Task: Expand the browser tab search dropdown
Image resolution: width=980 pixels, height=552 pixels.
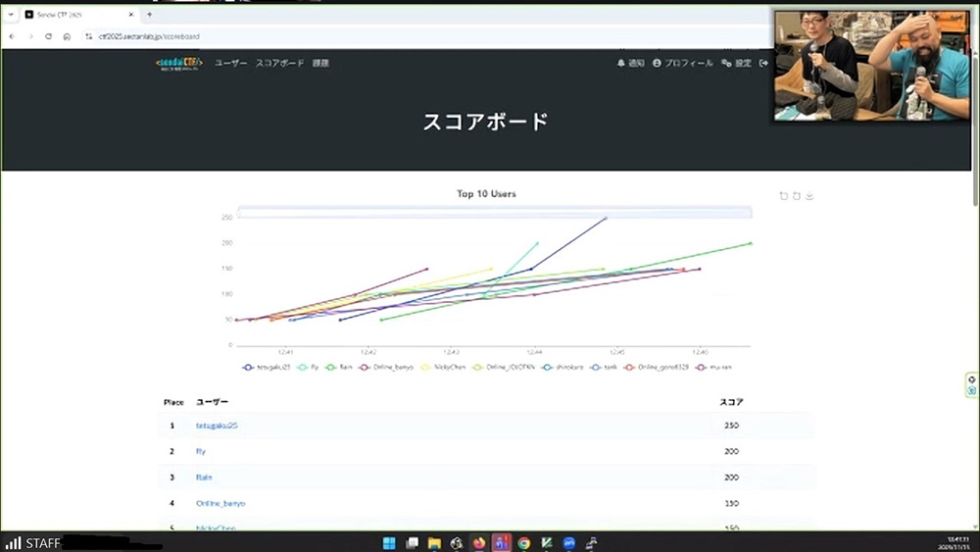Action: pyautogui.click(x=10, y=15)
